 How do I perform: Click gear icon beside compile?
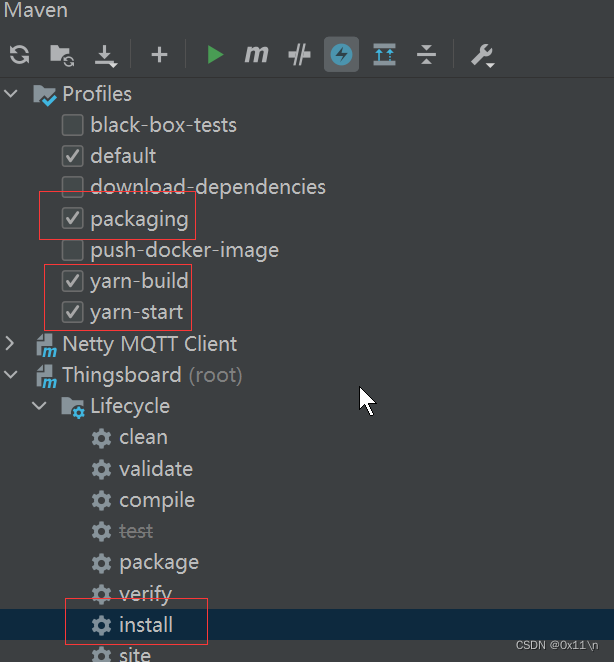pyautogui.click(x=101, y=501)
